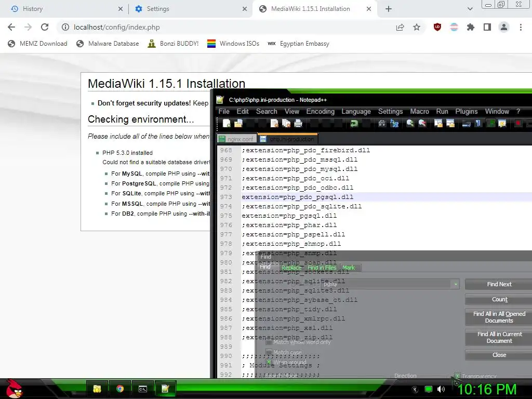532x399 pixels.
Task: Click the Chrome profile avatar icon
Action: [x=504, y=27]
